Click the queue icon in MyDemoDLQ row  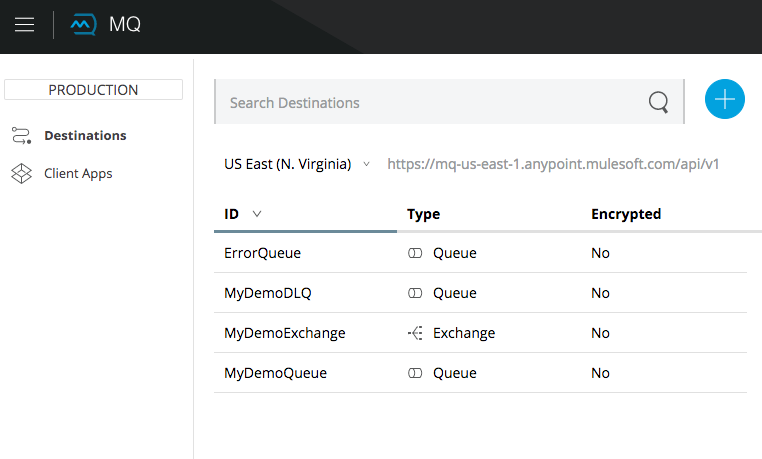[415, 293]
